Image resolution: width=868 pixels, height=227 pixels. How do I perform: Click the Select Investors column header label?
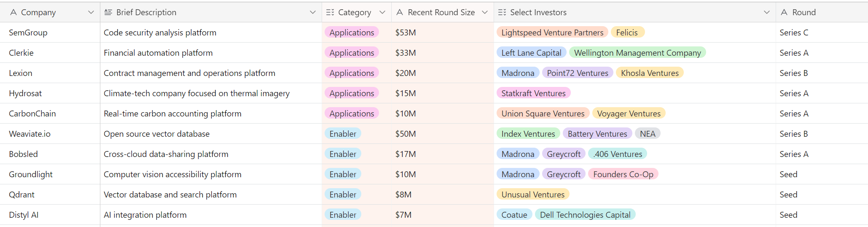(538, 12)
